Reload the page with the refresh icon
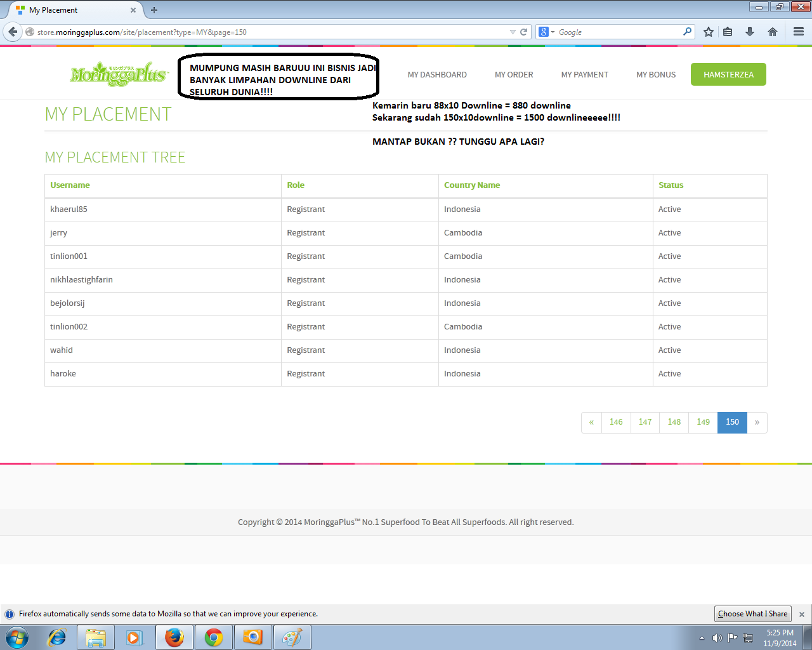The width and height of the screenshot is (812, 650). tap(524, 32)
